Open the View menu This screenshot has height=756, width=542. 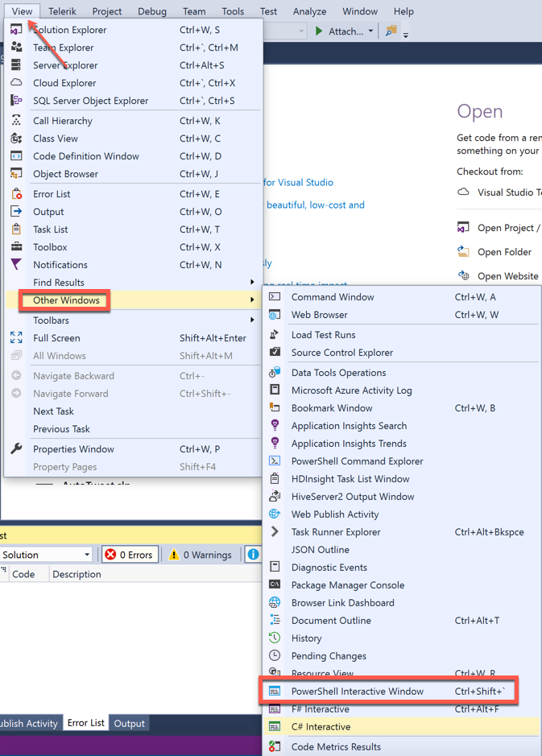tap(23, 11)
